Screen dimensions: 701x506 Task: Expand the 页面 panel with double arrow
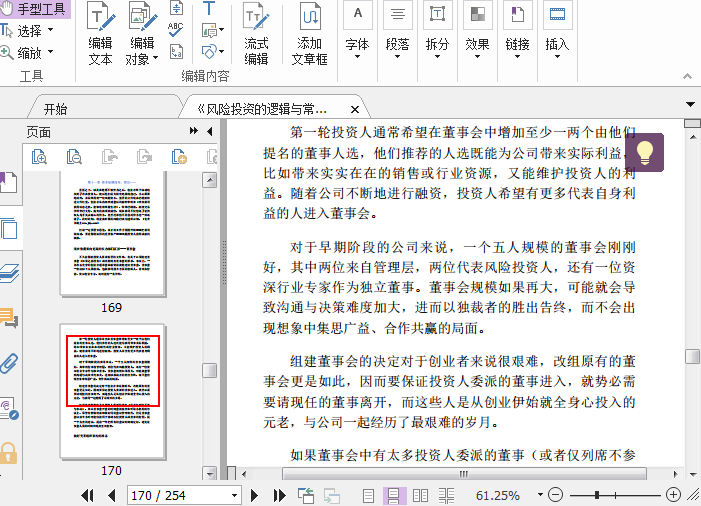coord(194,131)
